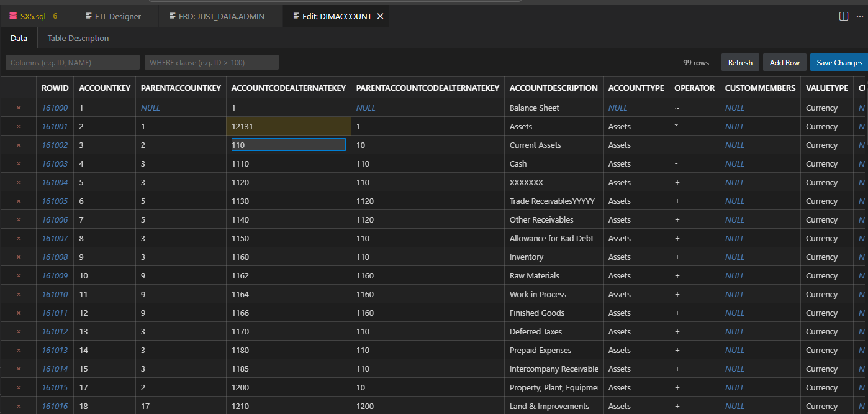Click the CUSTOMMEMBERS column header
The image size is (868, 414).
760,88
